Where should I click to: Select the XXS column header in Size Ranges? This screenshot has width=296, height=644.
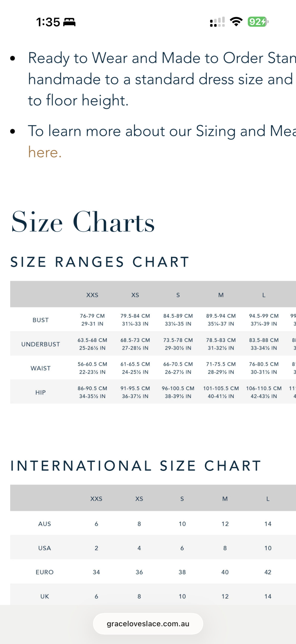click(92, 295)
